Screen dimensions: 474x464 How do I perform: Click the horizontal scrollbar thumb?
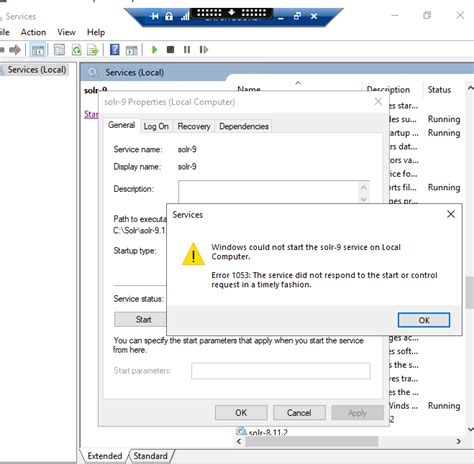(312, 441)
